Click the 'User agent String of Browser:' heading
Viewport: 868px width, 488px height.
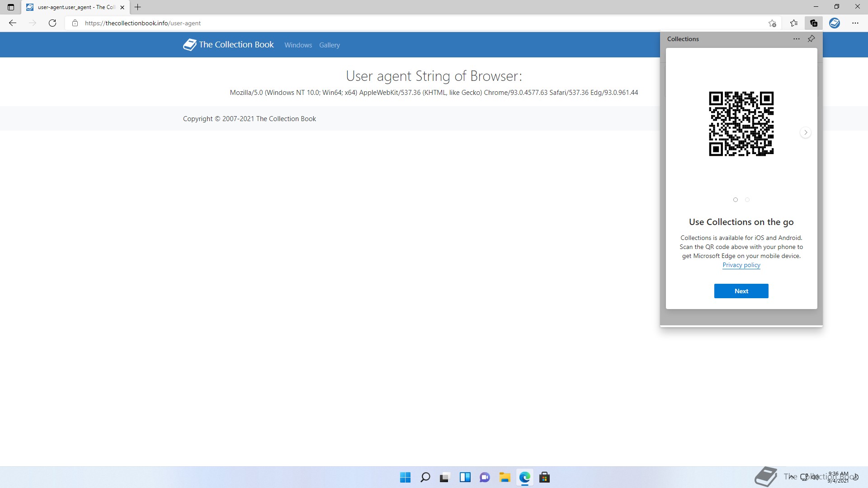[434, 76]
